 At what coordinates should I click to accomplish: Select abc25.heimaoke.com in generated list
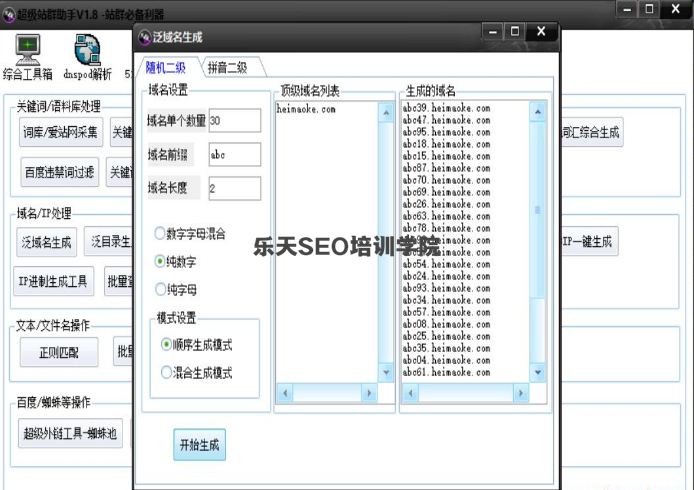tap(447, 336)
